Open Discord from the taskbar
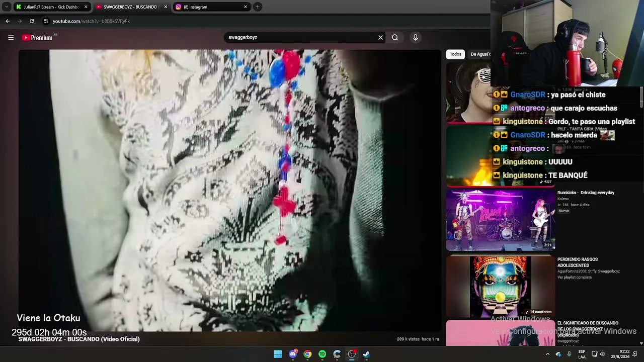This screenshot has height=362, width=644. 293,354
